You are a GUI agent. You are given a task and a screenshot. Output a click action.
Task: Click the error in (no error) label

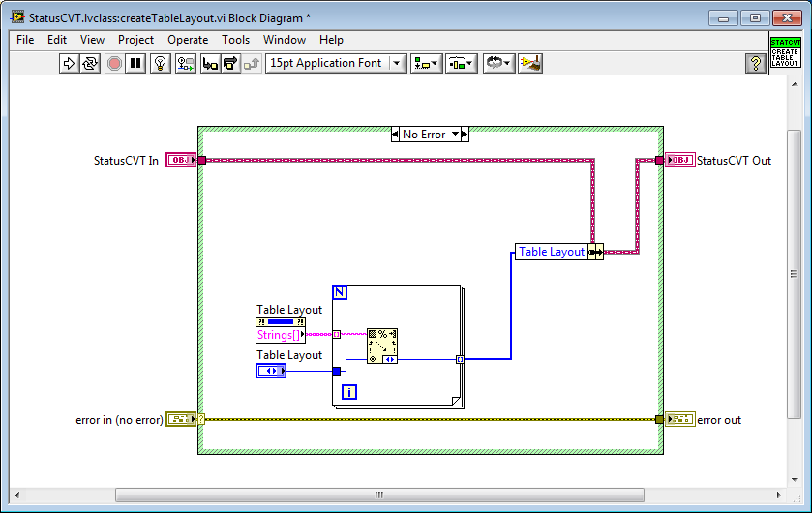click(x=120, y=420)
